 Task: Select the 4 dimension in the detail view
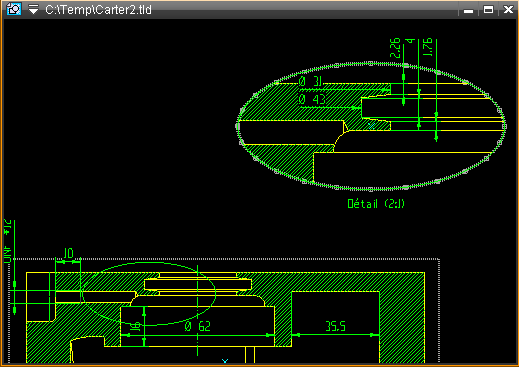(x=410, y=41)
